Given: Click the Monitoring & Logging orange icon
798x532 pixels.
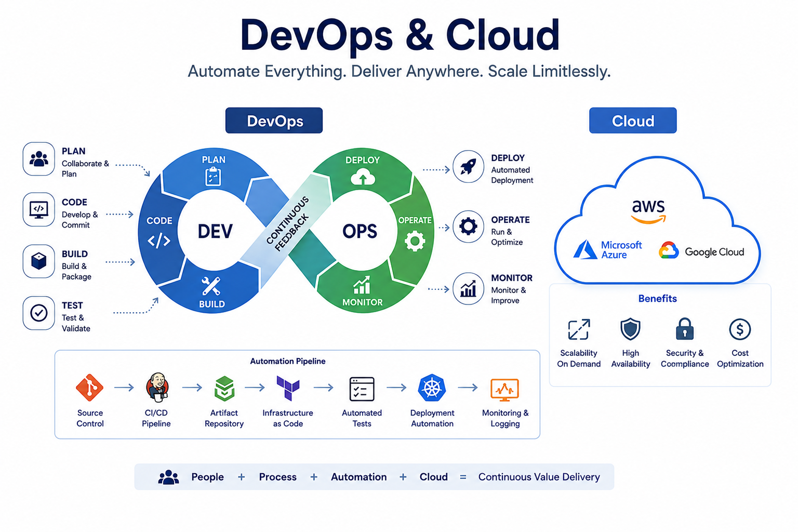Looking at the screenshot, I should 504,390.
